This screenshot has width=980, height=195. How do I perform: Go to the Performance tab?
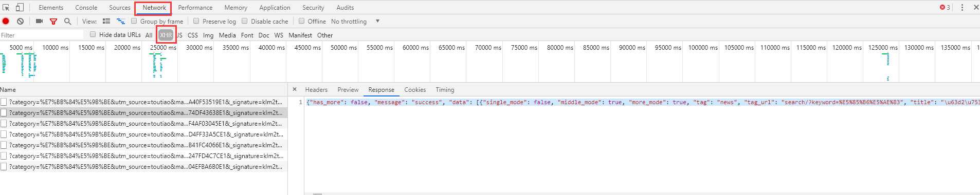click(195, 8)
